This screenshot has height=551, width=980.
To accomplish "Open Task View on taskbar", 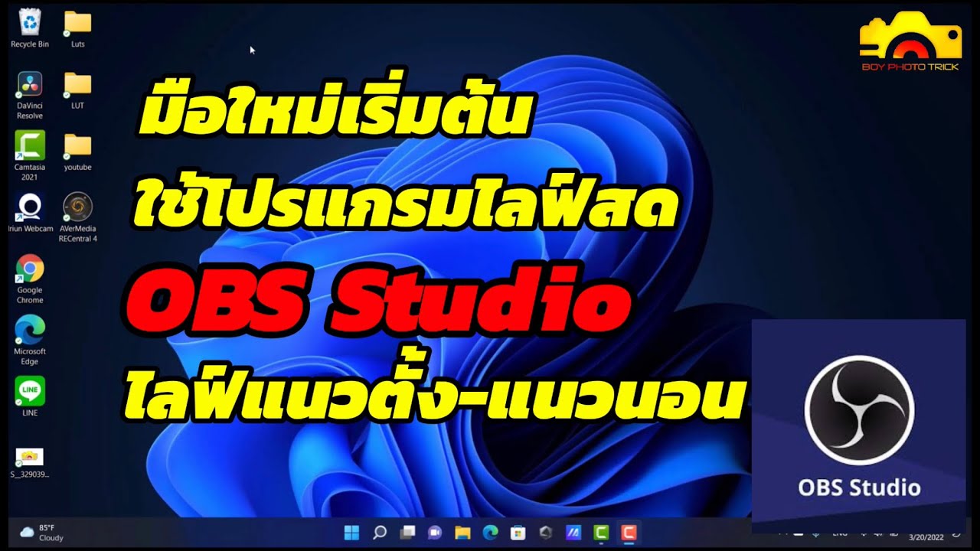I will point(407,533).
